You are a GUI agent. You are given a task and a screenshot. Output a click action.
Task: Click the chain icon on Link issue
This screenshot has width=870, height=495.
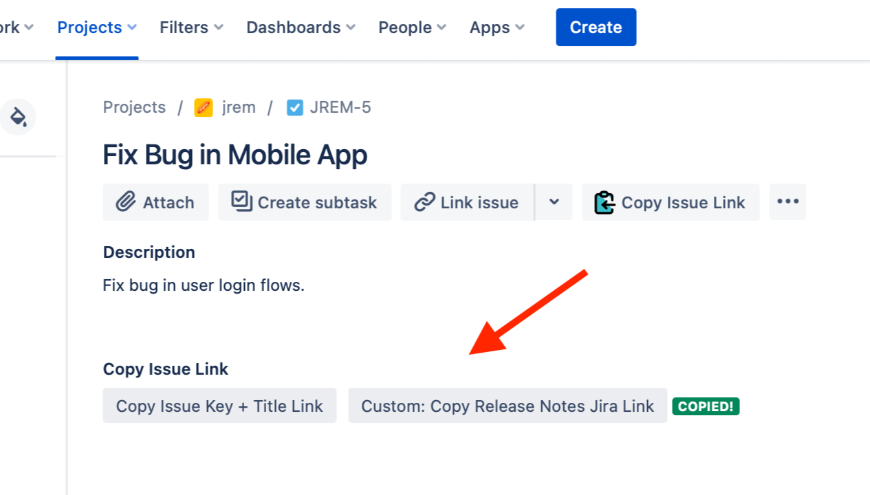pos(424,202)
